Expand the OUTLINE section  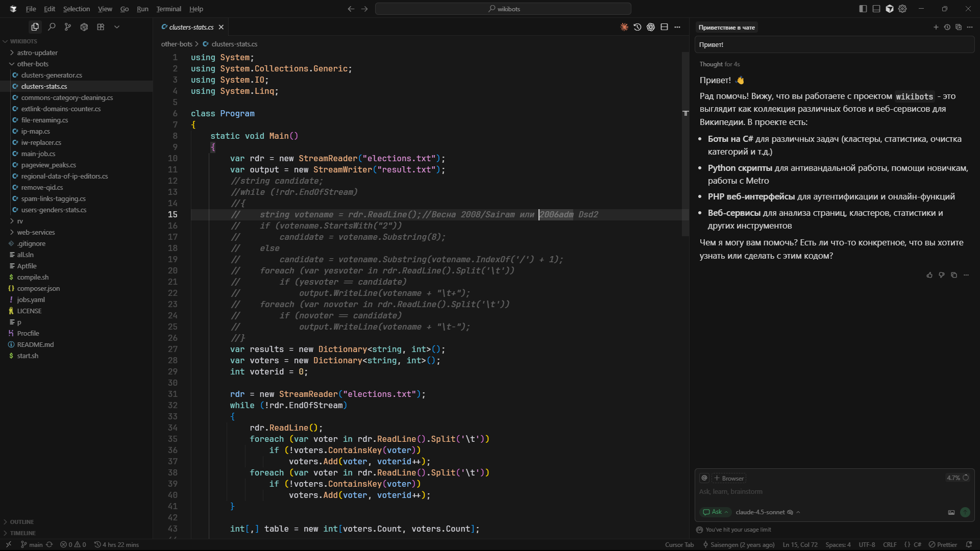21,521
